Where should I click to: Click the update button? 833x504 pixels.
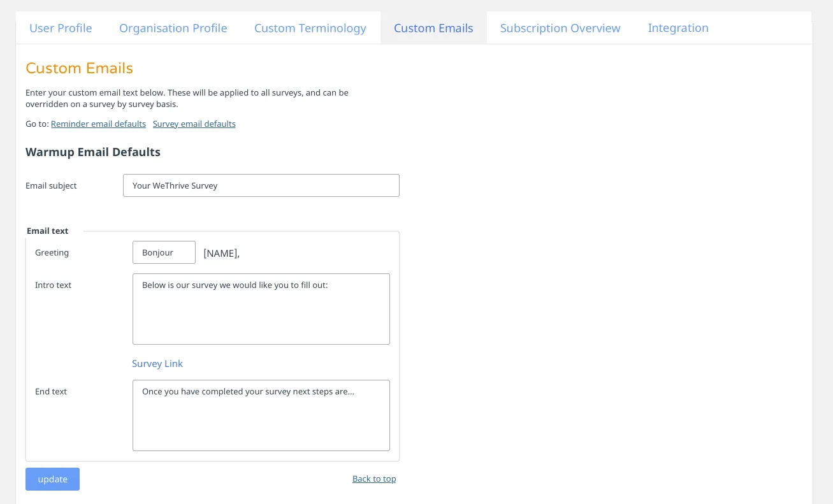[x=52, y=479]
